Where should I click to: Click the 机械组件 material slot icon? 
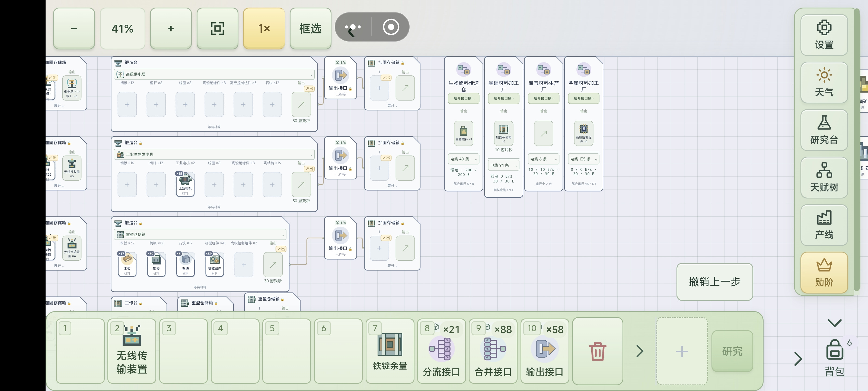point(214,264)
